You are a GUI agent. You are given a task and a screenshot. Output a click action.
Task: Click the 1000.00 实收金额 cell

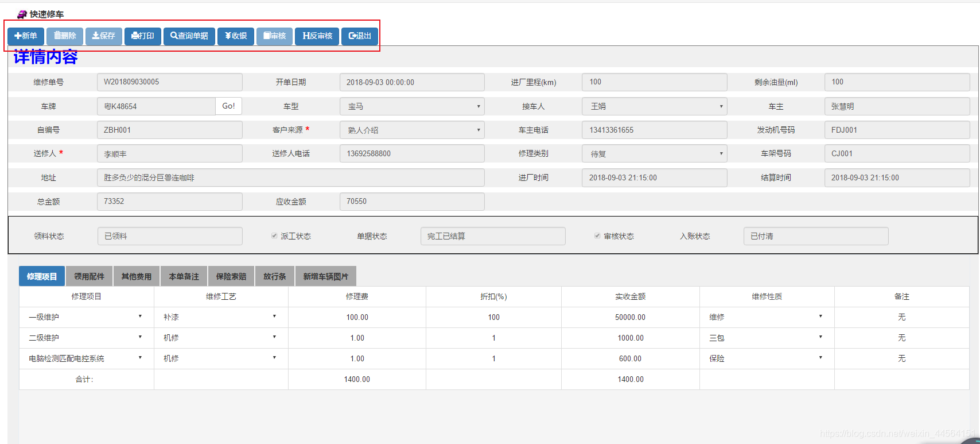tap(630, 338)
